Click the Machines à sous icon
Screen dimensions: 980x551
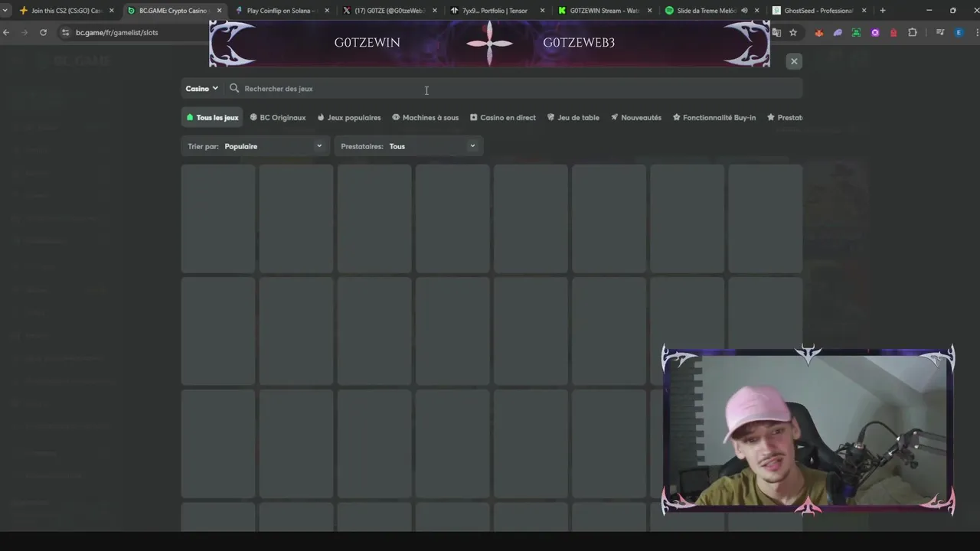click(396, 117)
